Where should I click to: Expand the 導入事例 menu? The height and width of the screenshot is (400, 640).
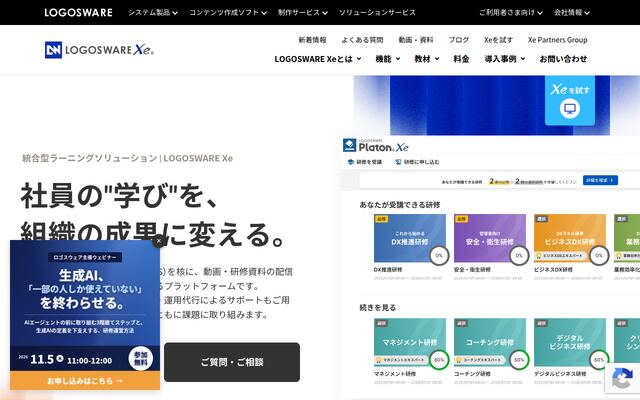coord(505,59)
